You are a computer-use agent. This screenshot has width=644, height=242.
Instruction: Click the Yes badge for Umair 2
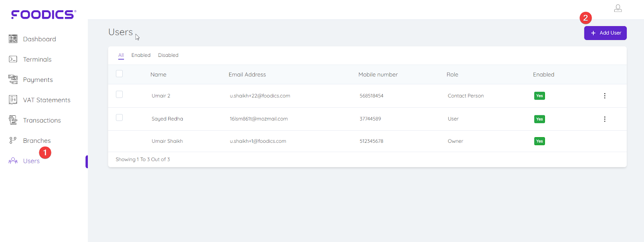(x=539, y=96)
